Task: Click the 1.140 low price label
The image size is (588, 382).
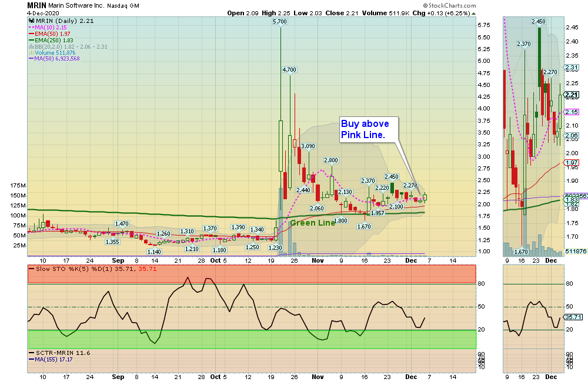Action: click(154, 252)
